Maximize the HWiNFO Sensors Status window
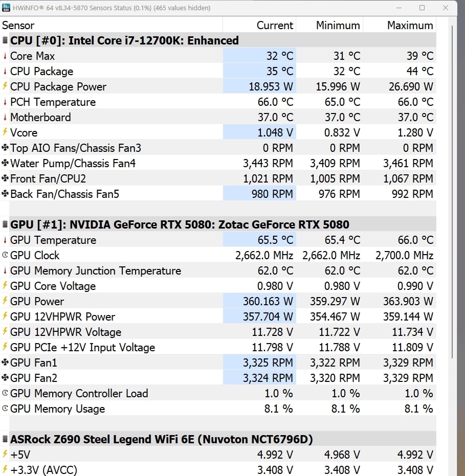Screen dimensions: 465x476 point(422,8)
